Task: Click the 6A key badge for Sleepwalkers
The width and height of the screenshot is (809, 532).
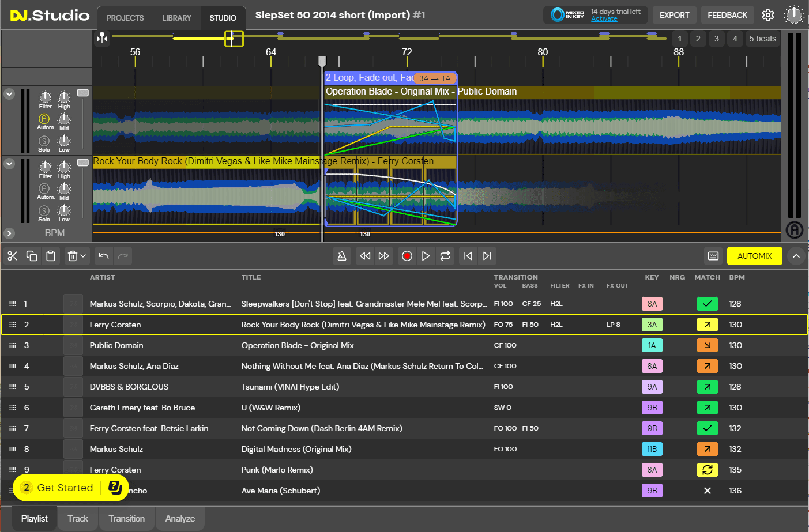Action: coord(652,304)
